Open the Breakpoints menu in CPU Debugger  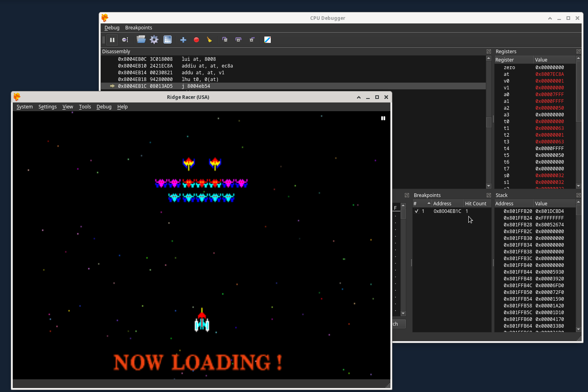138,28
